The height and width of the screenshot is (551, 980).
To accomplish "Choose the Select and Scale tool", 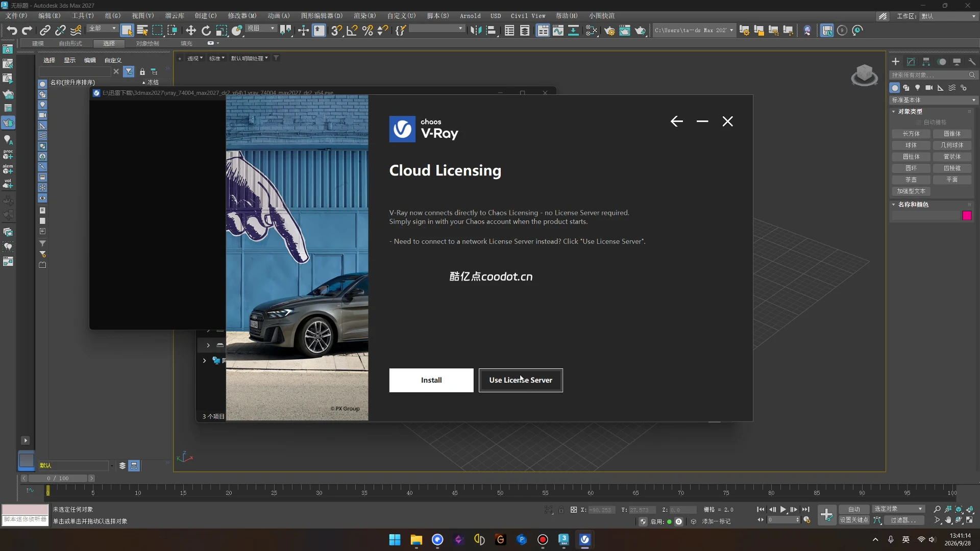I will [222, 31].
